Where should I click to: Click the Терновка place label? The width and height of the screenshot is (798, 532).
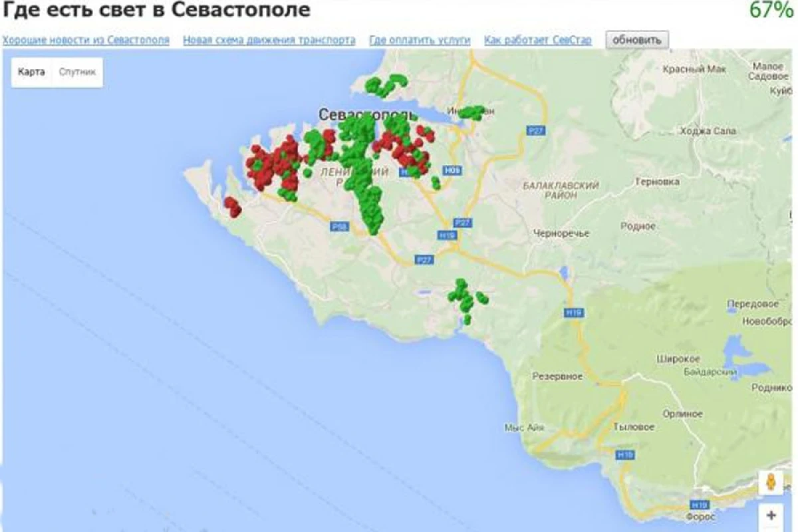(x=657, y=182)
